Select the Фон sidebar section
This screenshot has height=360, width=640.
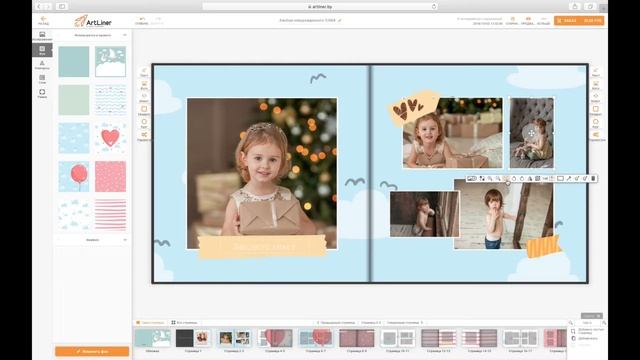click(x=42, y=50)
